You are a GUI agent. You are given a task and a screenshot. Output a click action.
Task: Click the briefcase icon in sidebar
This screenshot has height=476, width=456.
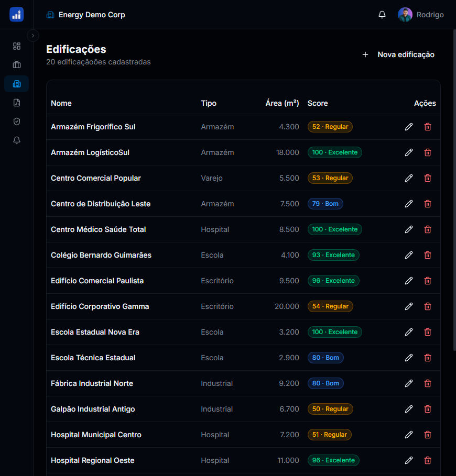tap(16, 65)
